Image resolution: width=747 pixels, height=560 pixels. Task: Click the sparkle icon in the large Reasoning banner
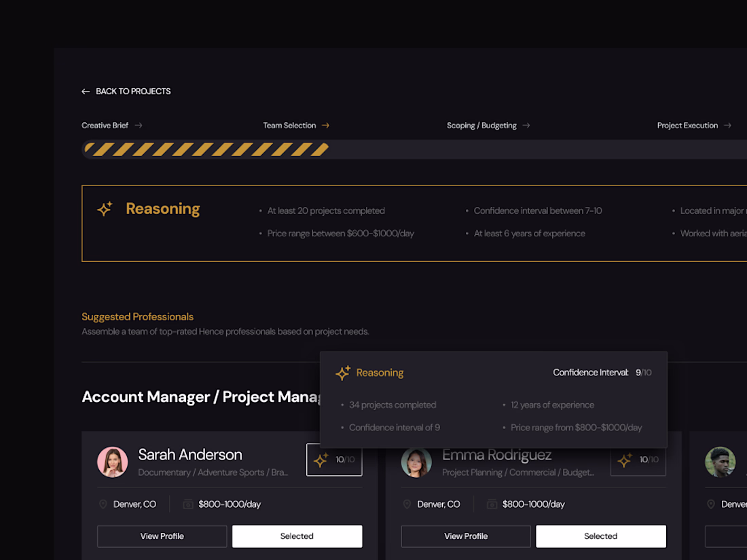[105, 208]
